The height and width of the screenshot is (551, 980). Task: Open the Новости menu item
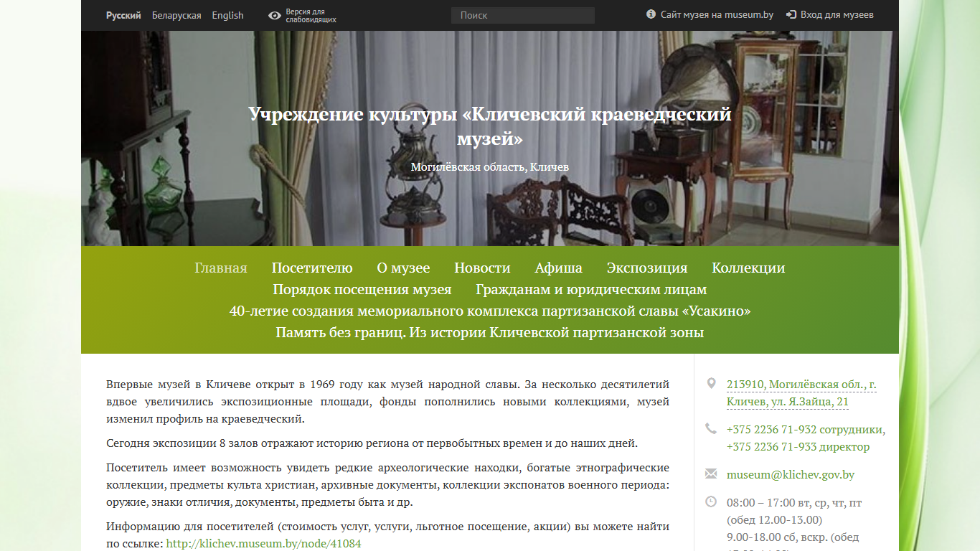pos(482,268)
